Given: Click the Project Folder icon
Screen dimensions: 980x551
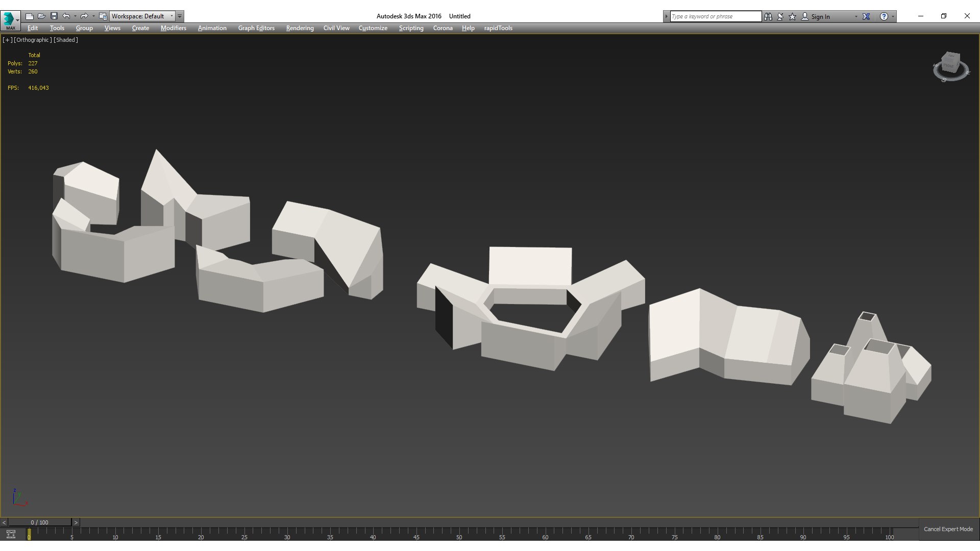Looking at the screenshot, I should pyautogui.click(x=103, y=16).
